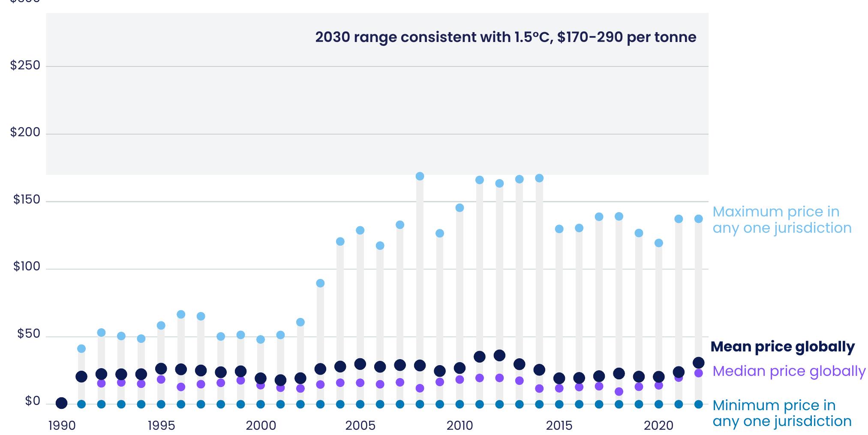Click the 2012 mean price data point

click(x=499, y=355)
